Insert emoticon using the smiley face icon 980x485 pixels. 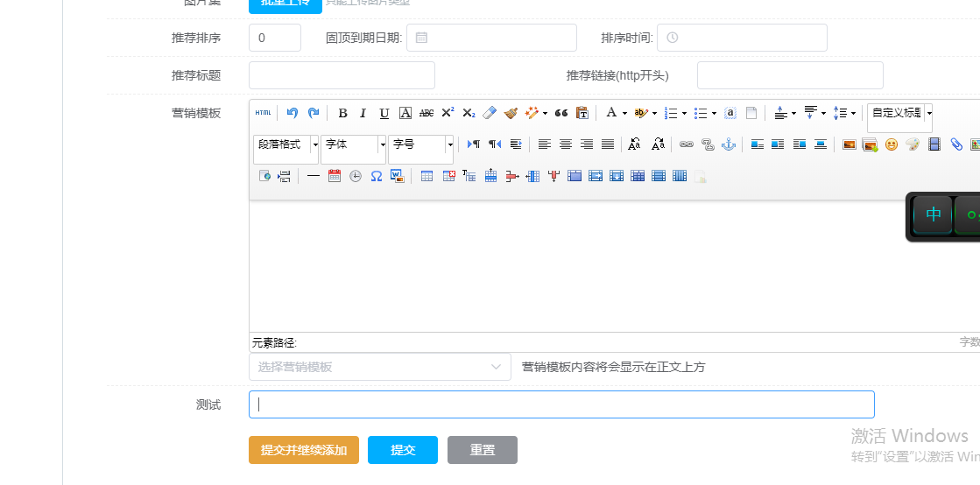(x=892, y=144)
